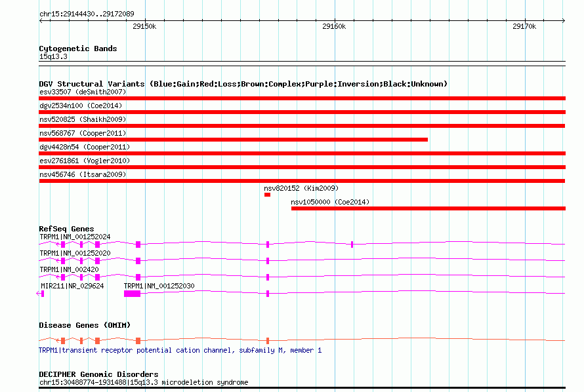The height and width of the screenshot is (392, 584).
Task: Click the right arrow of the ruler
Action: point(564,20)
